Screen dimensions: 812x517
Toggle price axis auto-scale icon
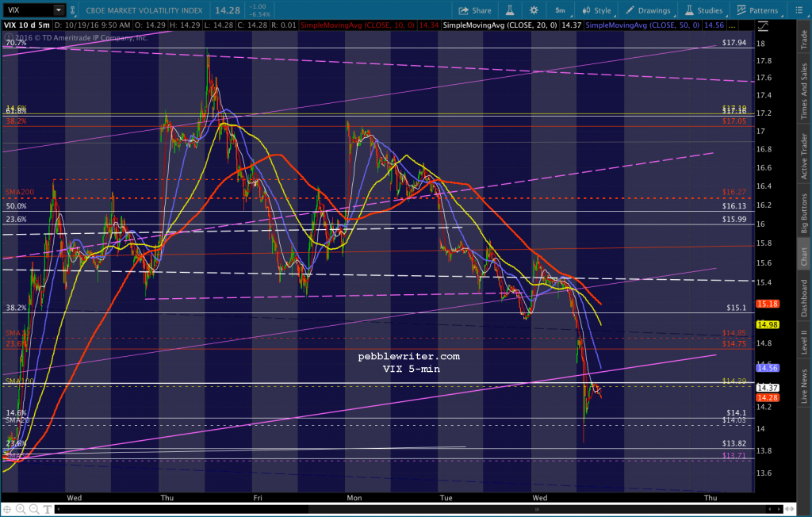763,25
